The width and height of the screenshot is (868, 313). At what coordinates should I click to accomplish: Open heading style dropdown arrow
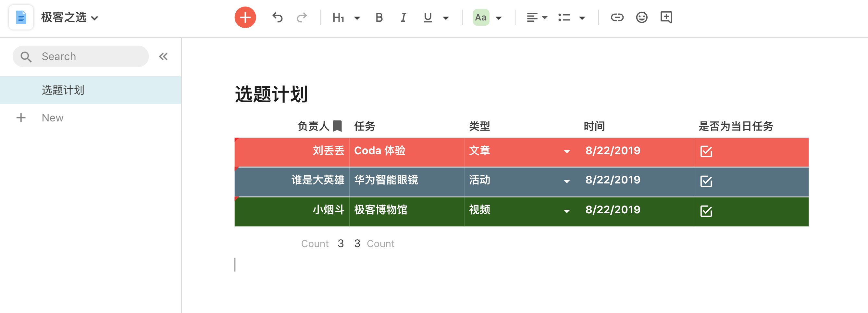357,18
